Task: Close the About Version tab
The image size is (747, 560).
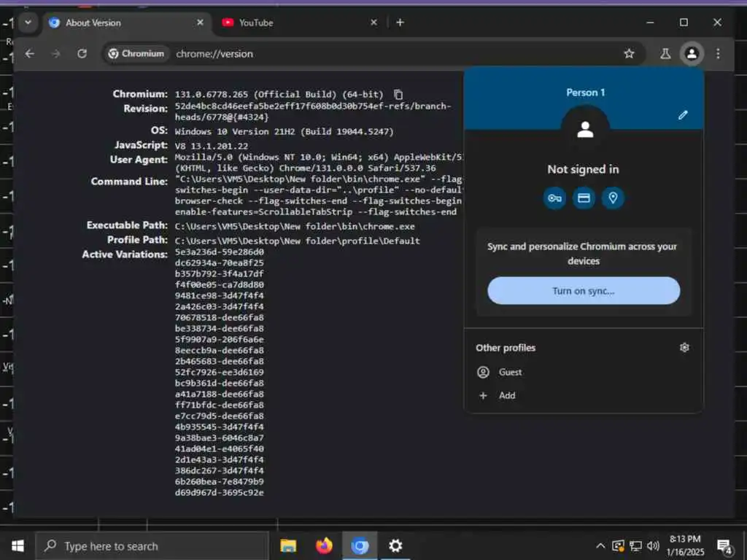Action: (200, 23)
